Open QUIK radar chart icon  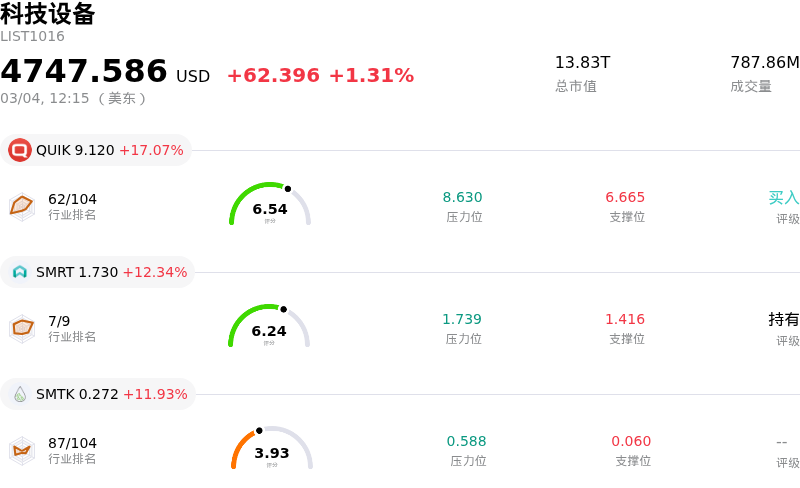tap(22, 206)
